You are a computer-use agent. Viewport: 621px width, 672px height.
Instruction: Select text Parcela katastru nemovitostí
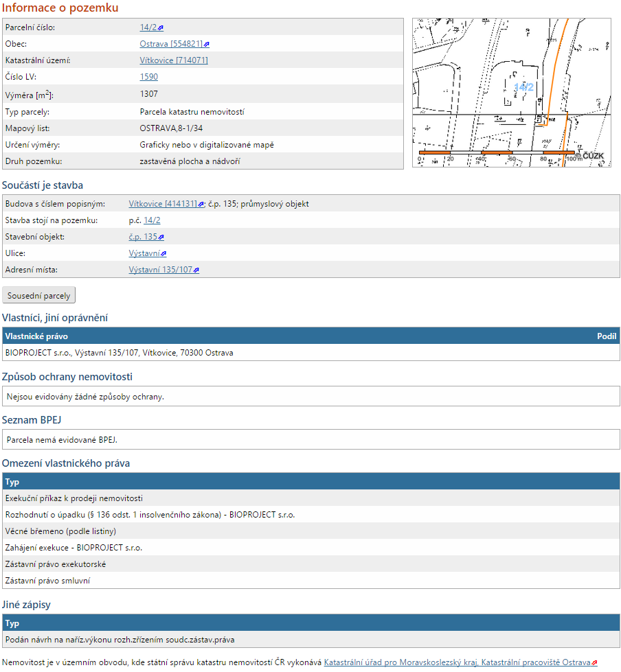coord(192,112)
